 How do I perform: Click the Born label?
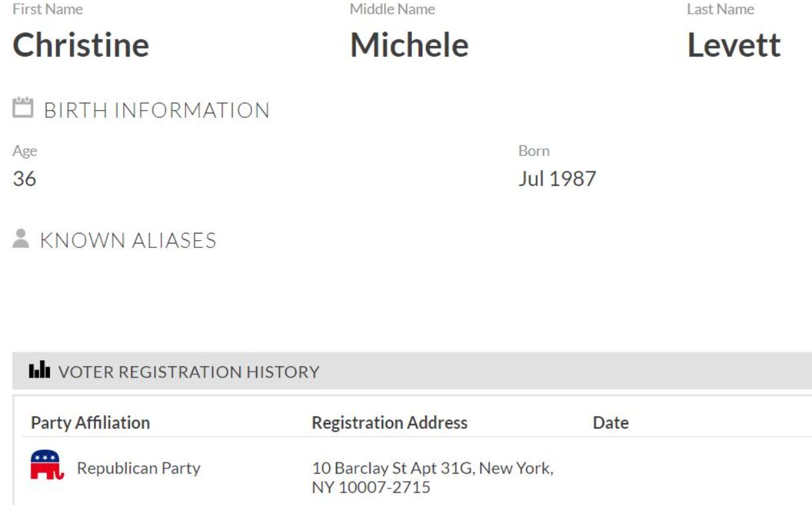(533, 151)
